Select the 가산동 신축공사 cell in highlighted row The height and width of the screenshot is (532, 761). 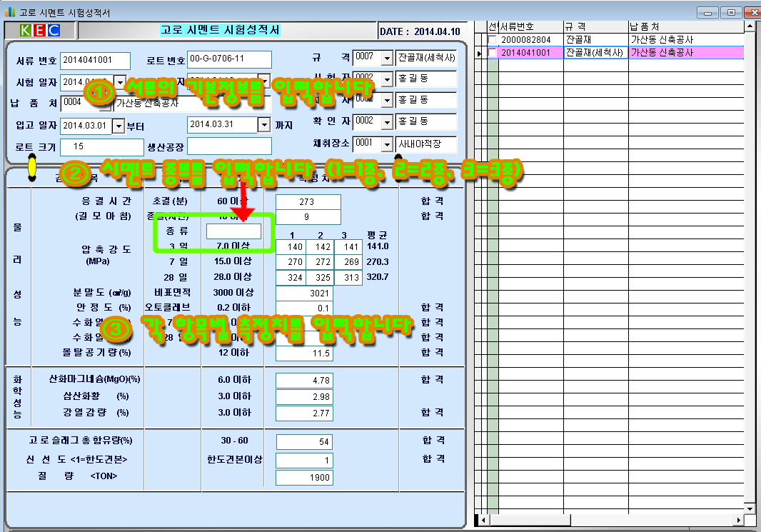click(685, 53)
